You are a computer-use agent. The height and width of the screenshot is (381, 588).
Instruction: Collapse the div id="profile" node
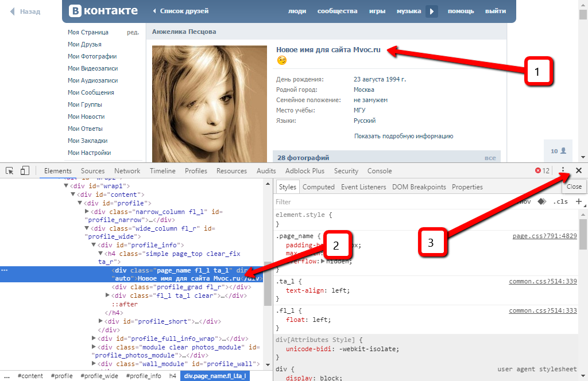(80, 203)
